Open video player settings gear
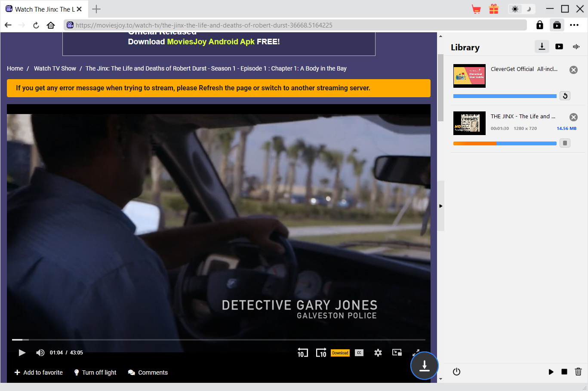 click(378, 353)
